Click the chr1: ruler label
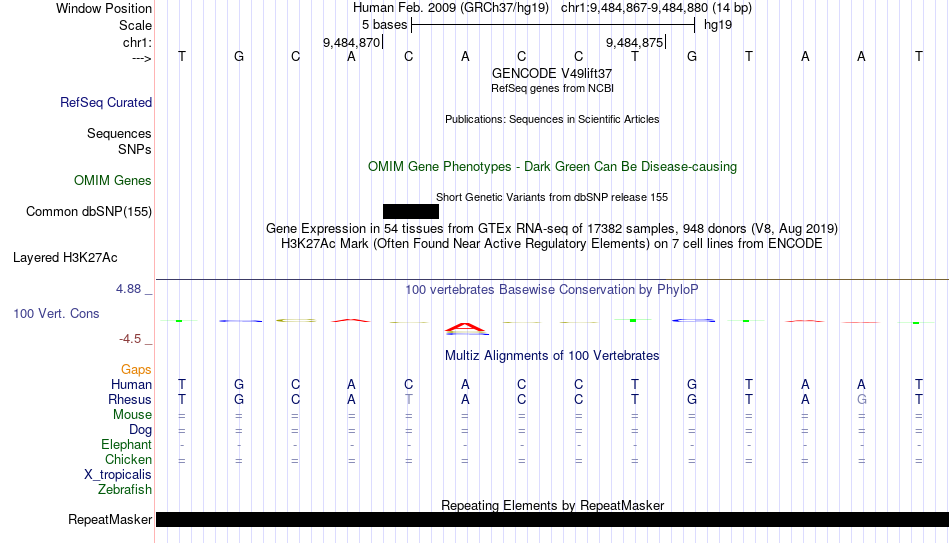Viewport: 950px width, 543px height. coord(137,42)
